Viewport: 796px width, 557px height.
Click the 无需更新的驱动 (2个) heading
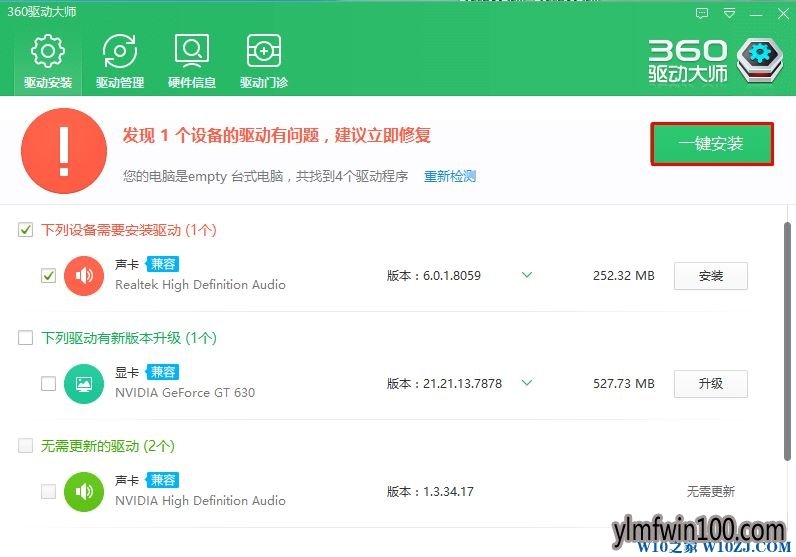[x=108, y=446]
